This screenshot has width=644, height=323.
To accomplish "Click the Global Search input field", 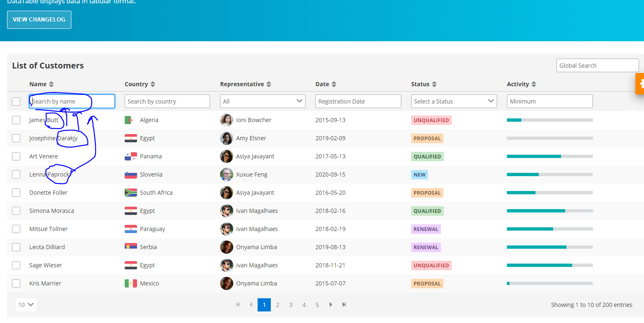I will pos(597,65).
